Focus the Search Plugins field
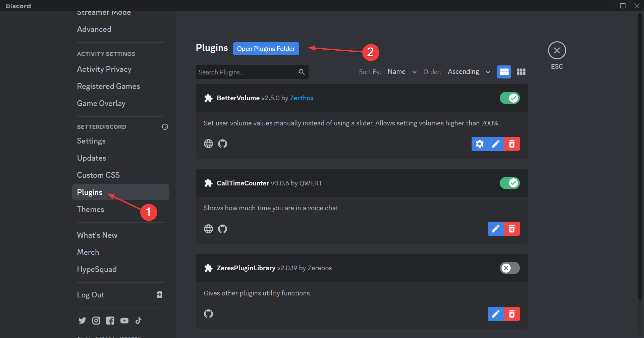The height and width of the screenshot is (338, 644). coord(252,72)
